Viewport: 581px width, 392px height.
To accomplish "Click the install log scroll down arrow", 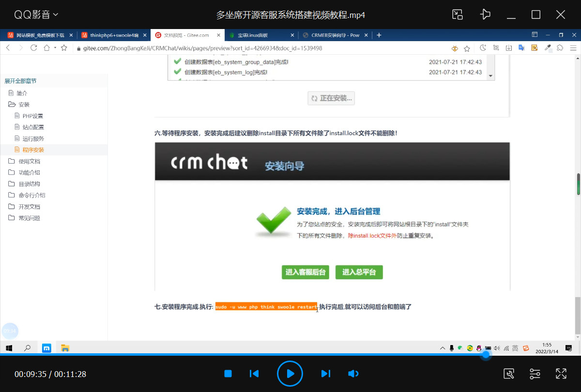I will 490,76.
